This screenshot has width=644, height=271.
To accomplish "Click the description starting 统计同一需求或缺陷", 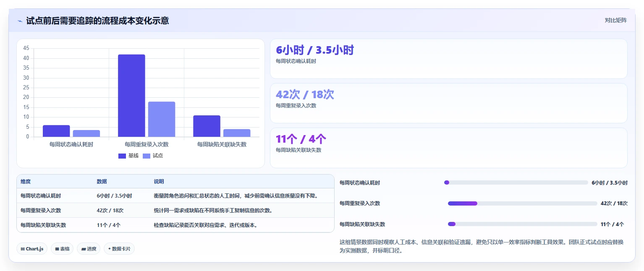I will click(x=213, y=211).
